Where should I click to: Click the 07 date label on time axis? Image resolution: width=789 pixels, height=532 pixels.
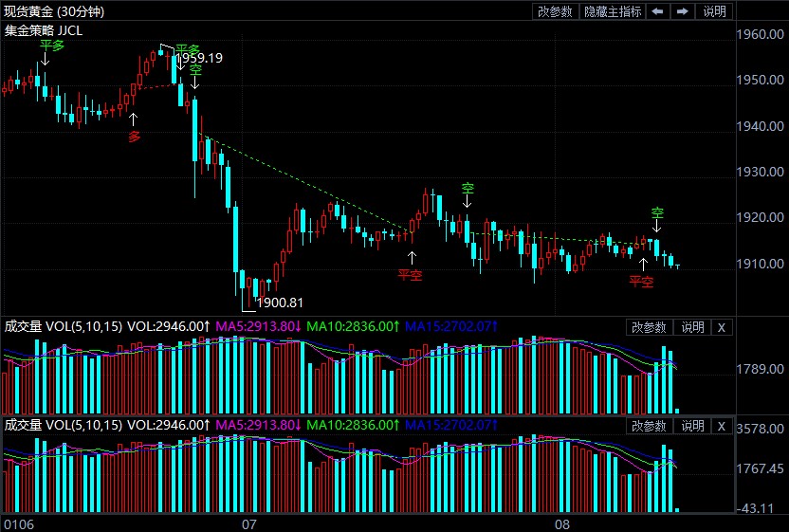(x=249, y=524)
